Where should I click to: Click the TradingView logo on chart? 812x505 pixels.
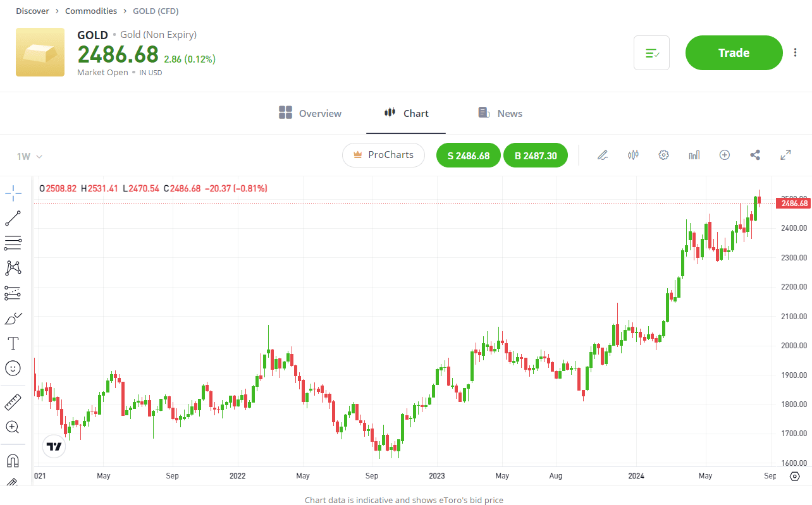pos(54,446)
